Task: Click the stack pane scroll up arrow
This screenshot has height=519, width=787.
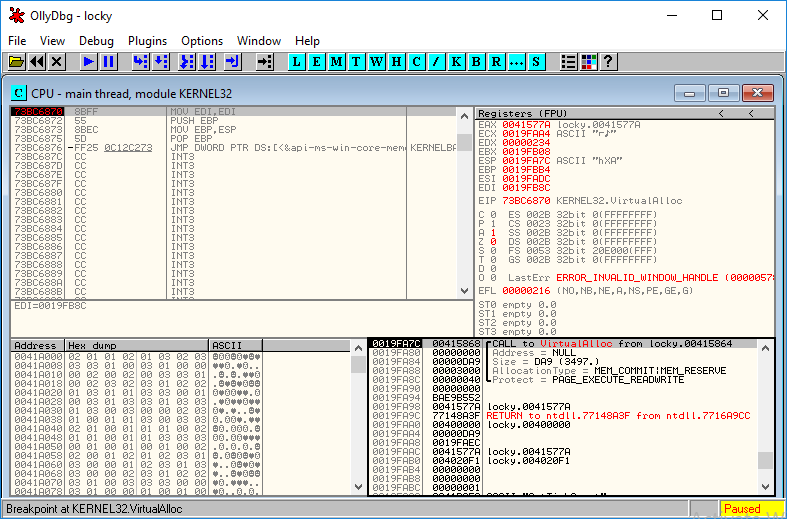Action: 765,347
